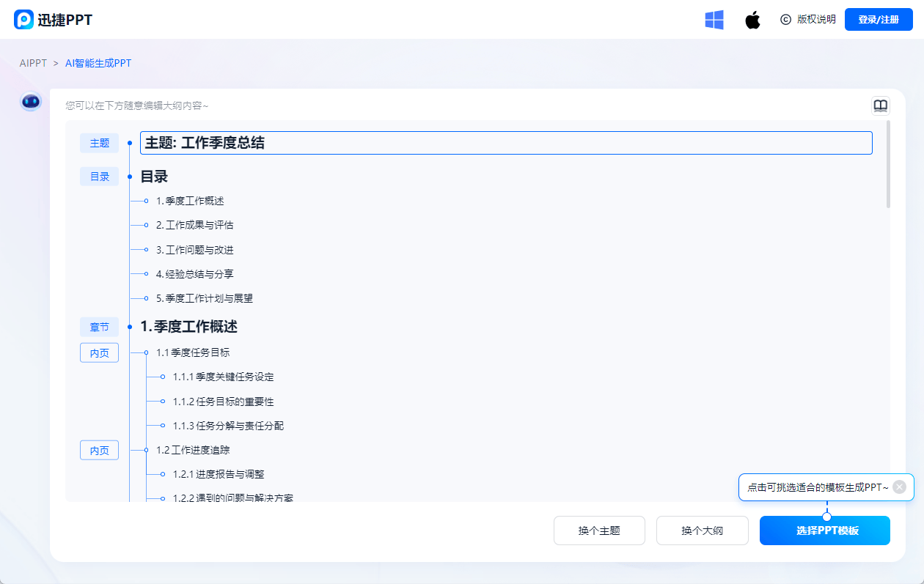Click the outline vertical scrollbar
The height and width of the screenshot is (584, 924).
click(888, 165)
